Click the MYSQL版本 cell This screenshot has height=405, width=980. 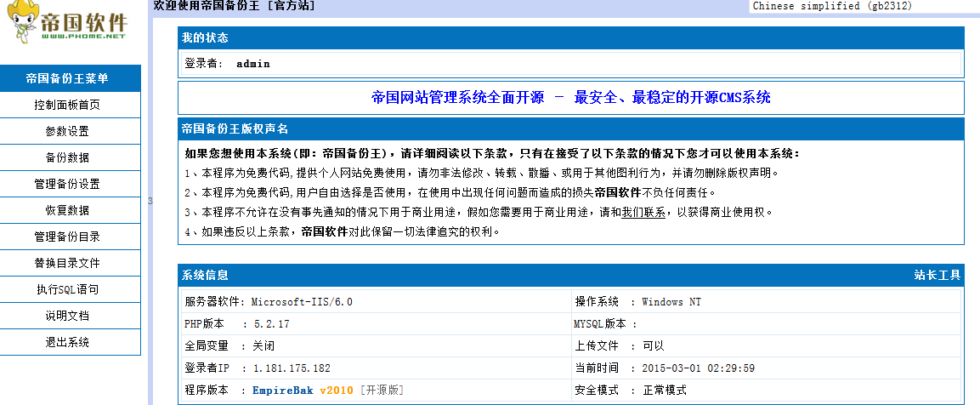pos(767,323)
